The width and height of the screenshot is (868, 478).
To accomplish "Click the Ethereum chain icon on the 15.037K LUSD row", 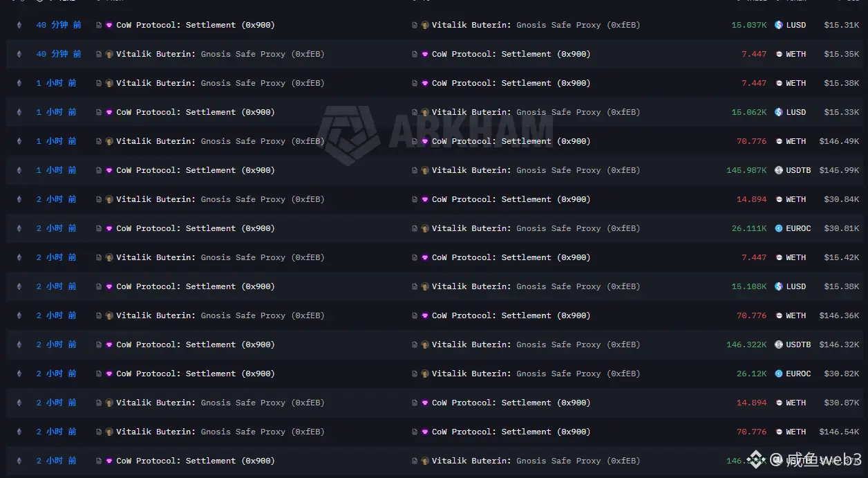I will click(x=19, y=25).
